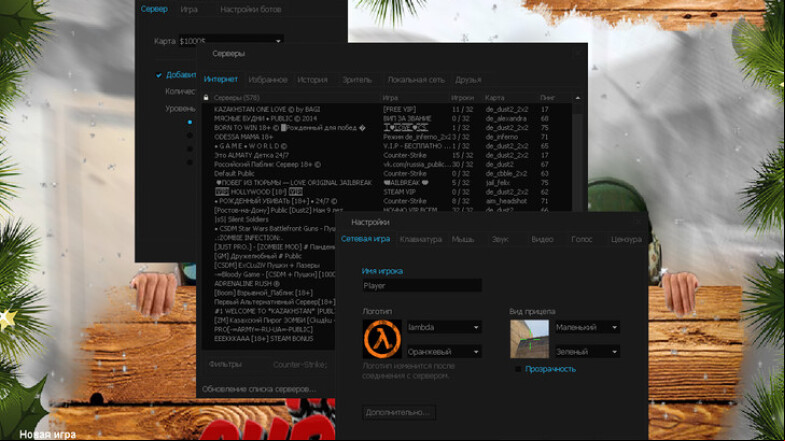Click the crosshair preview image
The height and width of the screenshot is (441, 785).
(x=529, y=339)
